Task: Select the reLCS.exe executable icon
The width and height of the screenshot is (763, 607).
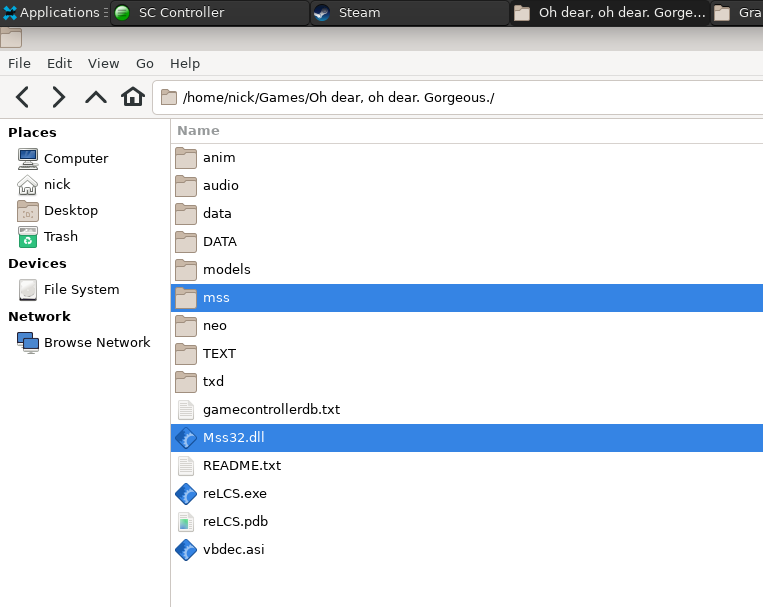Action: [186, 493]
